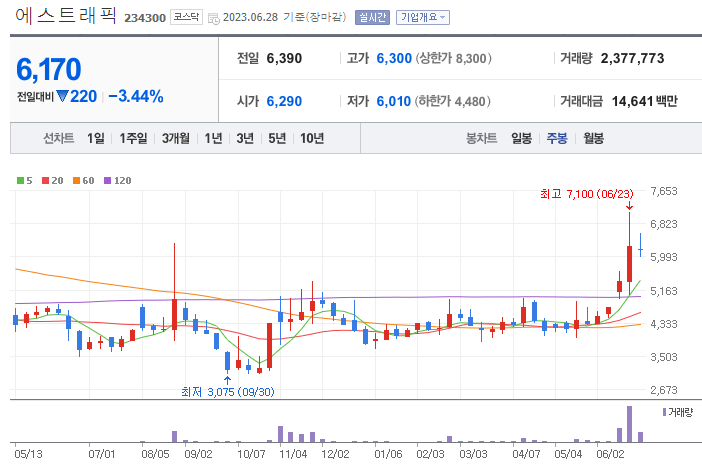Click the stock code 234300

tap(145, 18)
